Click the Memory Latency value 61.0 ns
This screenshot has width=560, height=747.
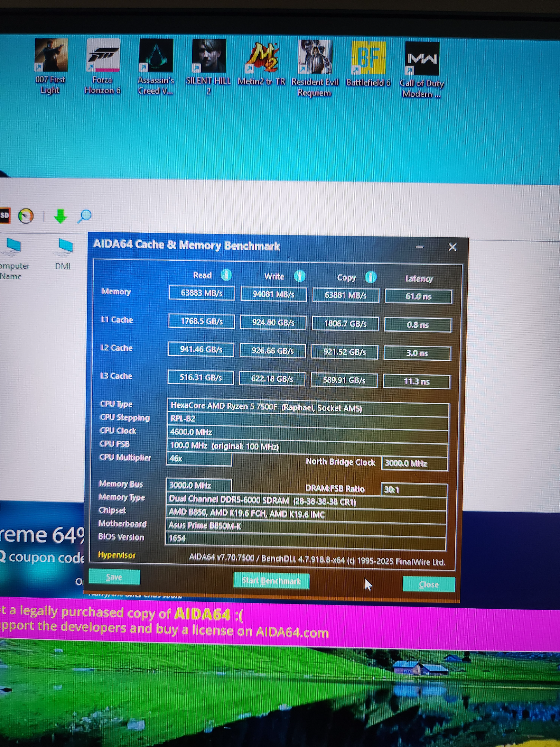pyautogui.click(x=418, y=296)
